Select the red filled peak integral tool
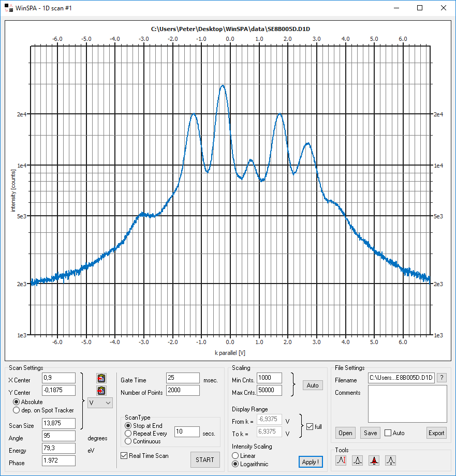456x476 pixels. pyautogui.click(x=374, y=460)
